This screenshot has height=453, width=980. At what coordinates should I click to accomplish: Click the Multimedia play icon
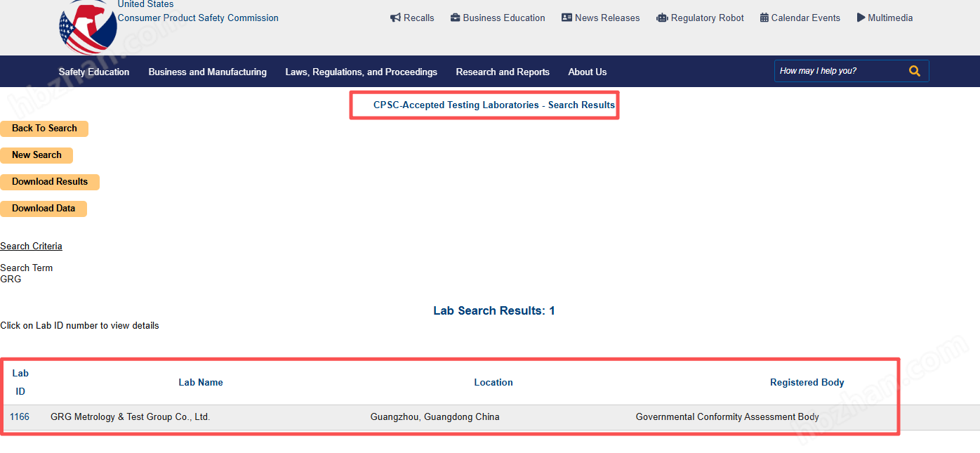tap(861, 18)
